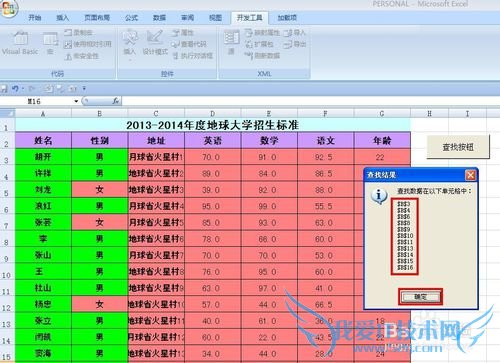This screenshot has width=500, height=363.
Task: Switch to the 审阅 tab
Action: [187, 18]
